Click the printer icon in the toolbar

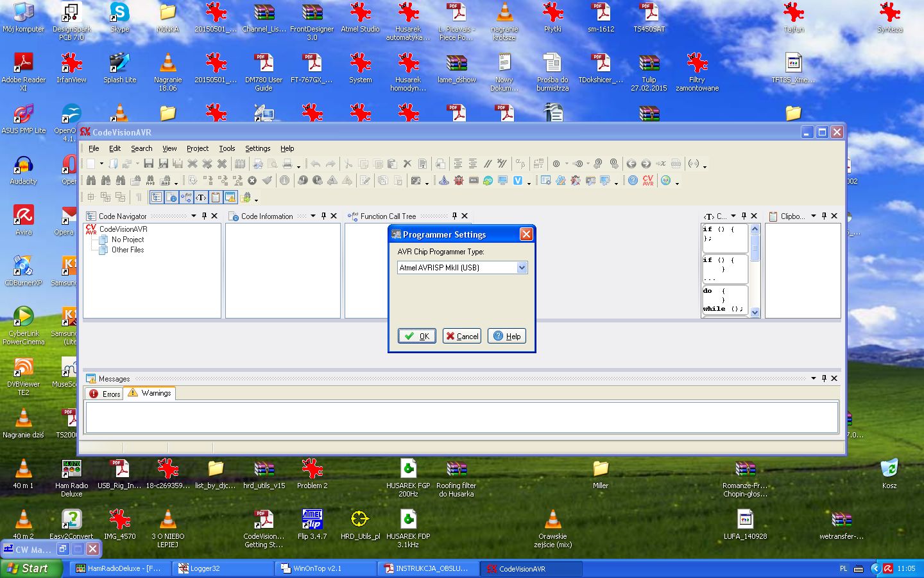(287, 164)
